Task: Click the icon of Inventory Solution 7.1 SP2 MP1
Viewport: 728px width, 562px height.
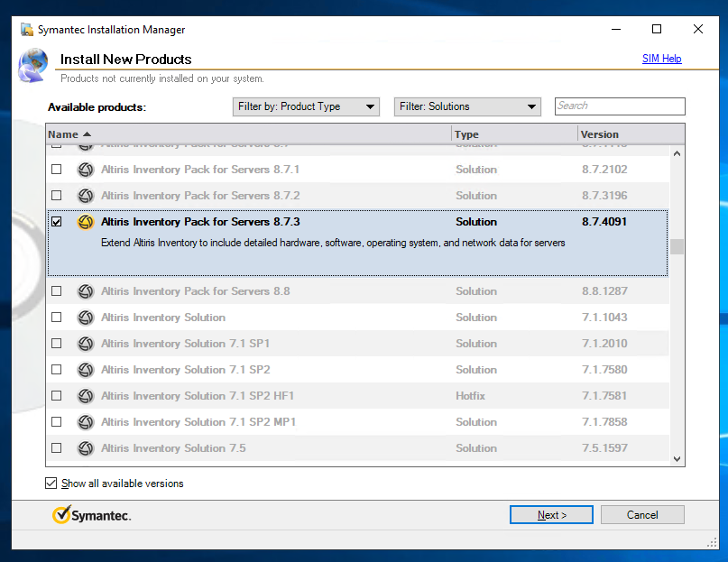Action: coord(86,422)
